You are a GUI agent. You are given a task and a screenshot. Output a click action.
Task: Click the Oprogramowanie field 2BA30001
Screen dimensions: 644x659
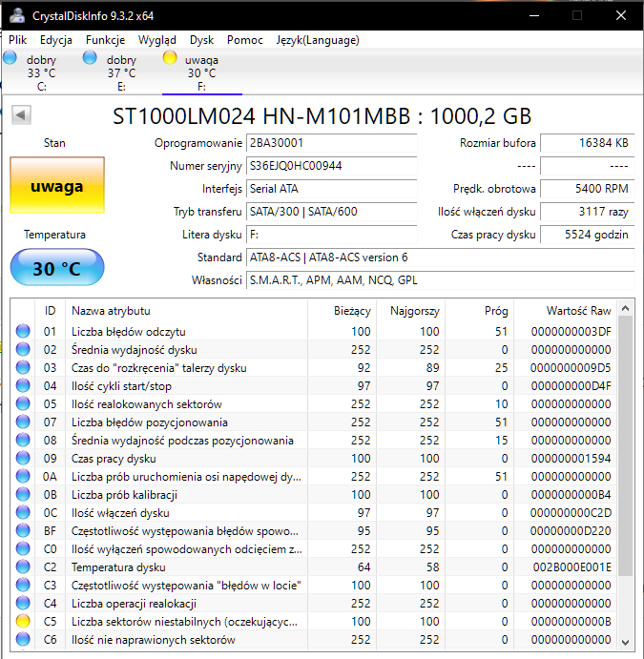tap(332, 143)
